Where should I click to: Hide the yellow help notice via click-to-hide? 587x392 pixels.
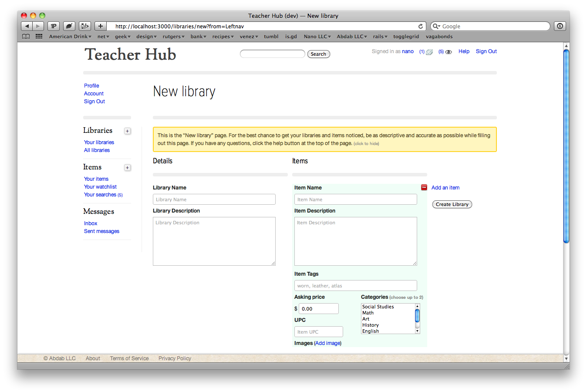pyautogui.click(x=366, y=144)
